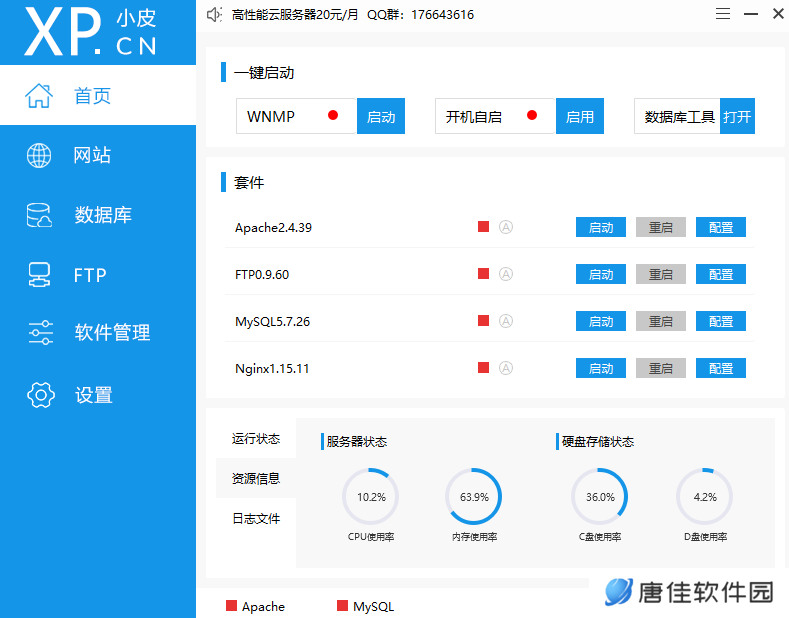Screen dimensions: 789x618
Task: Restart Apache2.4.39
Action: tap(661, 227)
